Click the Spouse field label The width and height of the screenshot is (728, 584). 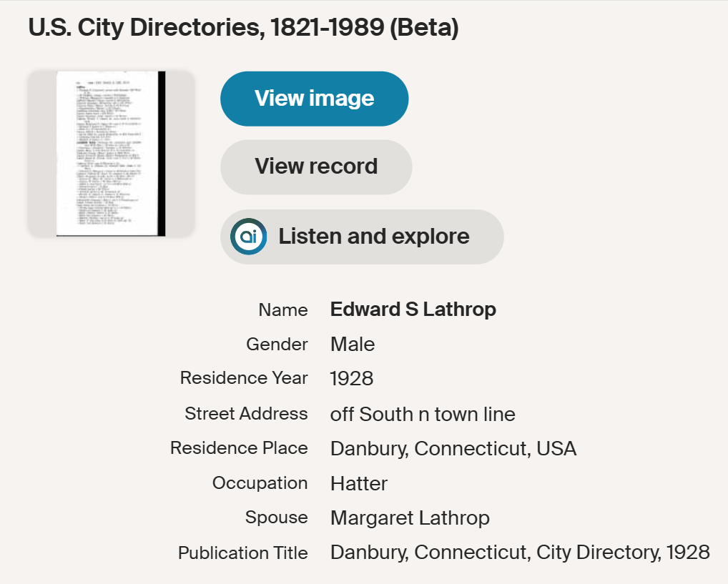[x=276, y=518]
